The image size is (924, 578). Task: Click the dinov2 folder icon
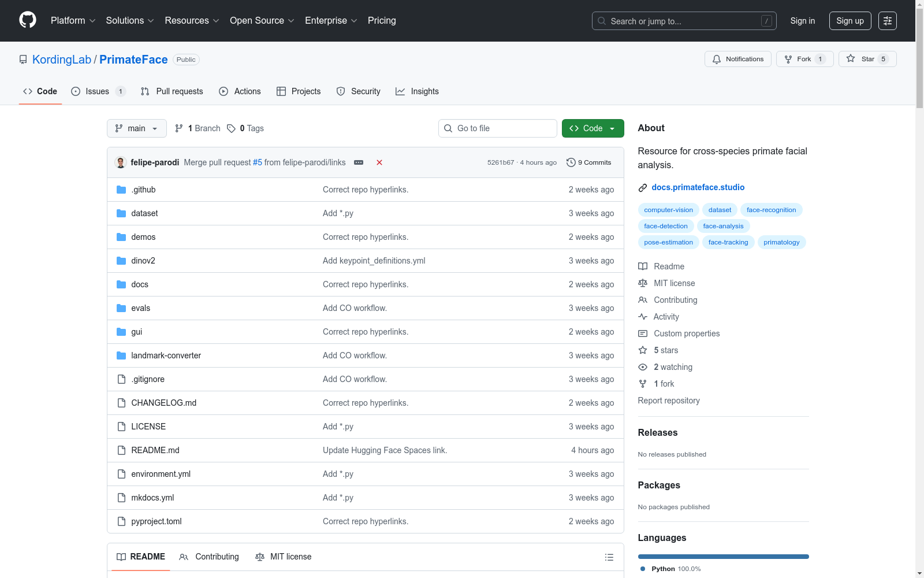(121, 261)
